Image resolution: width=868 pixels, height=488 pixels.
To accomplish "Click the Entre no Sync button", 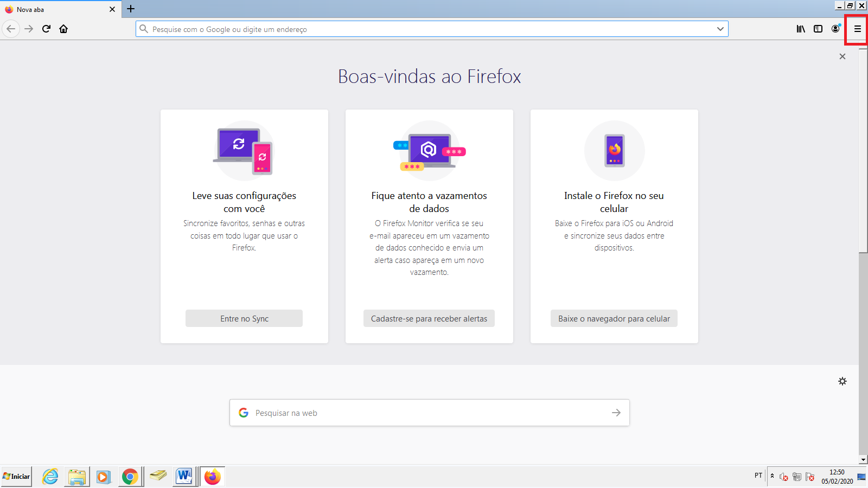I will click(x=244, y=318).
